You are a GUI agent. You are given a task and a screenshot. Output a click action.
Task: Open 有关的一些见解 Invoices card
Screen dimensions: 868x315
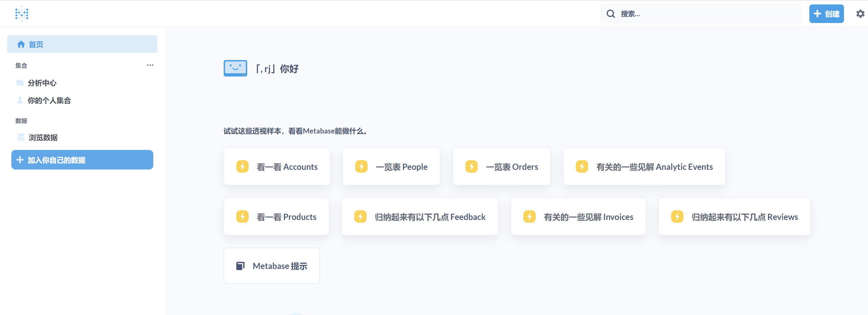tap(578, 217)
